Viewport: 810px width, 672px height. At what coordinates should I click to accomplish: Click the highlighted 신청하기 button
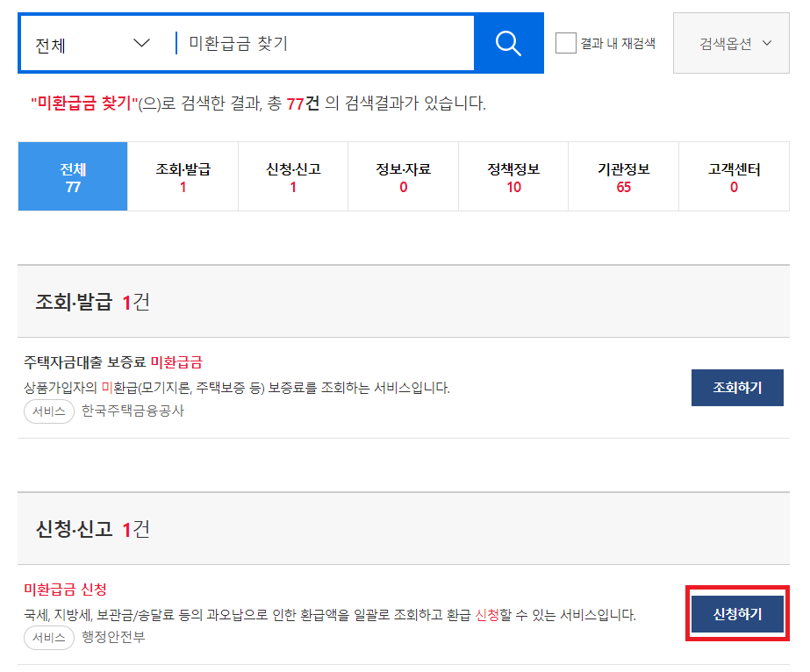coord(737,614)
